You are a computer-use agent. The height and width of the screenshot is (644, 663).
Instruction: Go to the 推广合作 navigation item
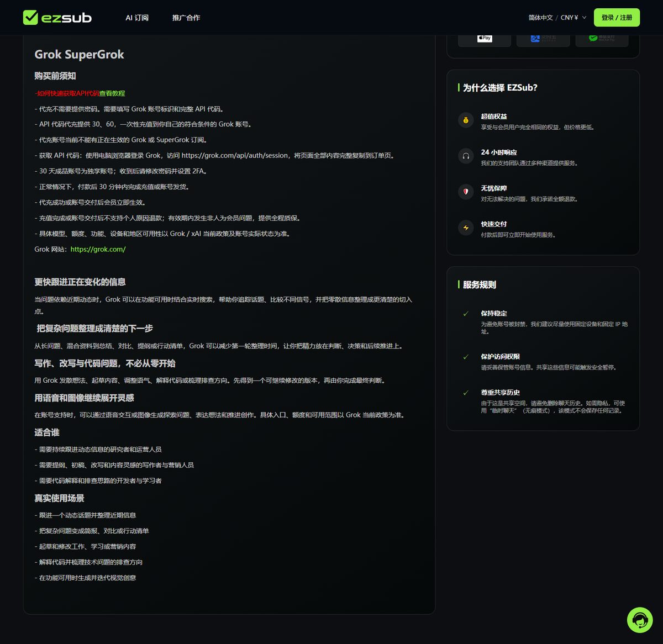[x=186, y=18]
